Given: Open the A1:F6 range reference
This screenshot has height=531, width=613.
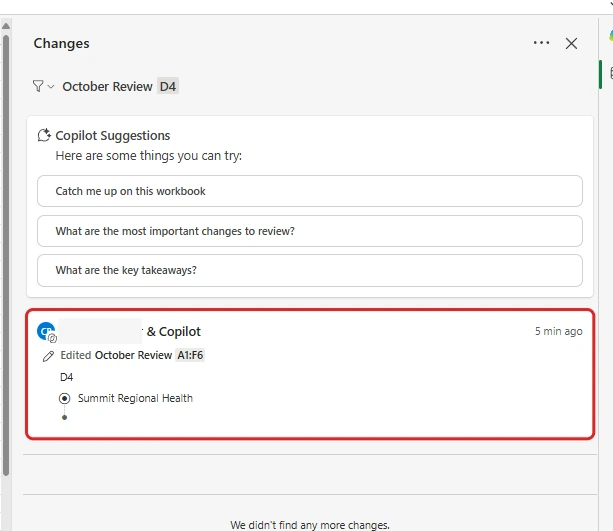Looking at the screenshot, I should 190,355.
